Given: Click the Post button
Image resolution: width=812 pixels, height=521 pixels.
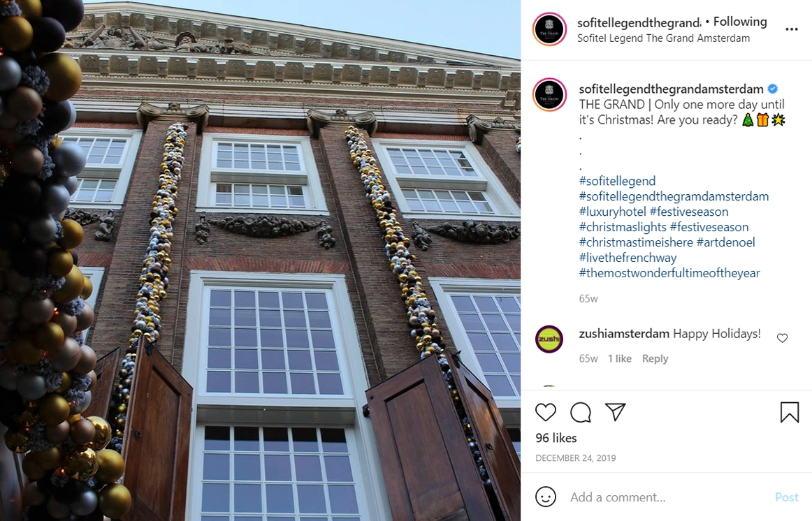Looking at the screenshot, I should (x=787, y=497).
